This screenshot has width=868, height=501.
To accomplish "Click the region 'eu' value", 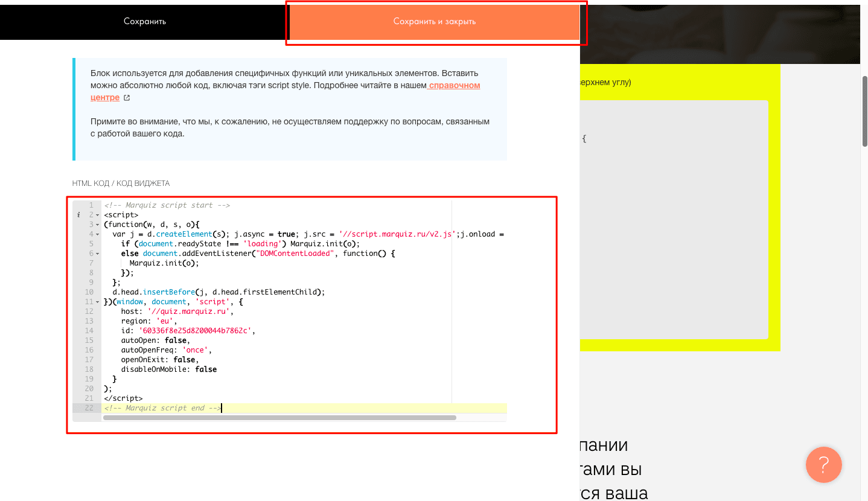I will pos(165,321).
